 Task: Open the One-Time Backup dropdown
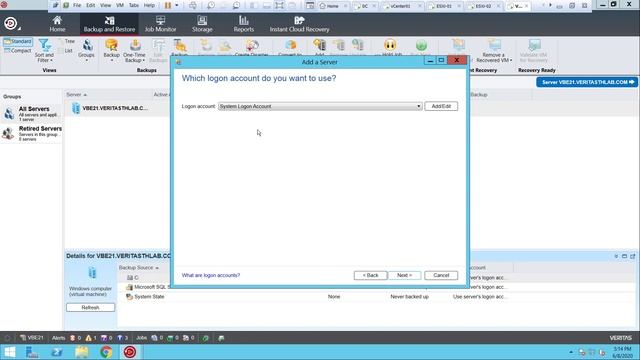(134, 51)
